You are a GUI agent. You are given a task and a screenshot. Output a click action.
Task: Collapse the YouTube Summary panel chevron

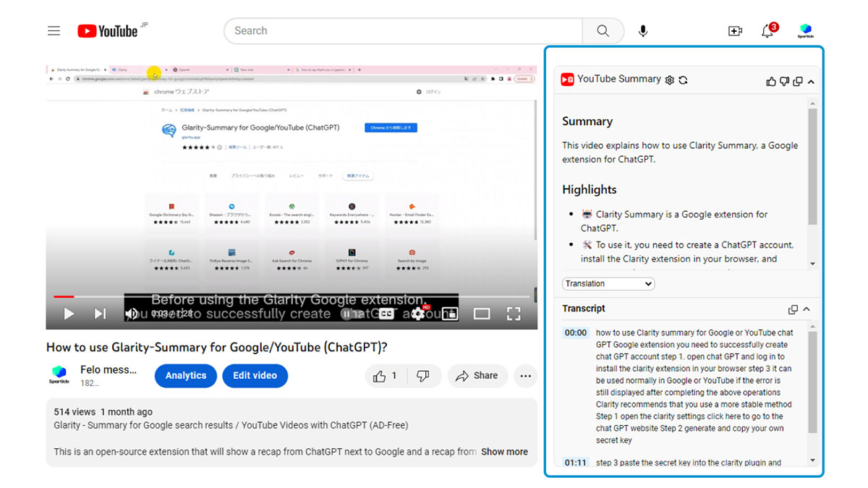click(811, 82)
